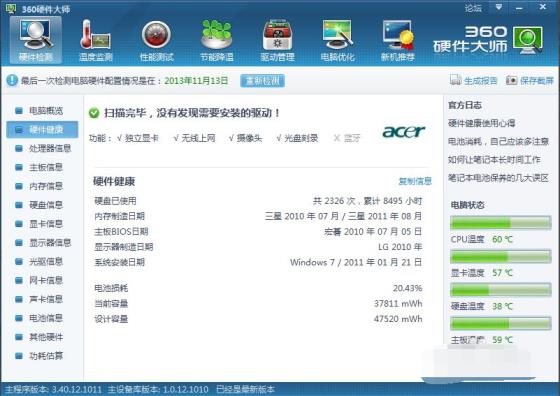Click the 复制信息 copy link

(x=415, y=181)
